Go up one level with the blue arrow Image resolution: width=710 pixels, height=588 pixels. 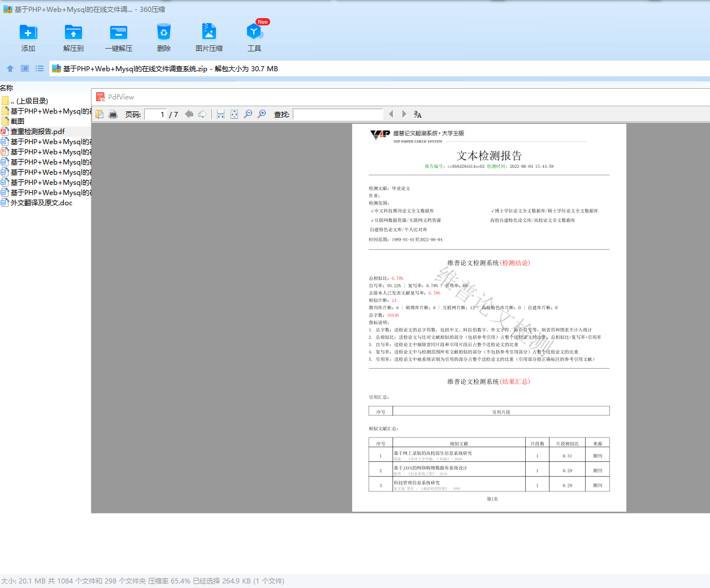pos(10,68)
